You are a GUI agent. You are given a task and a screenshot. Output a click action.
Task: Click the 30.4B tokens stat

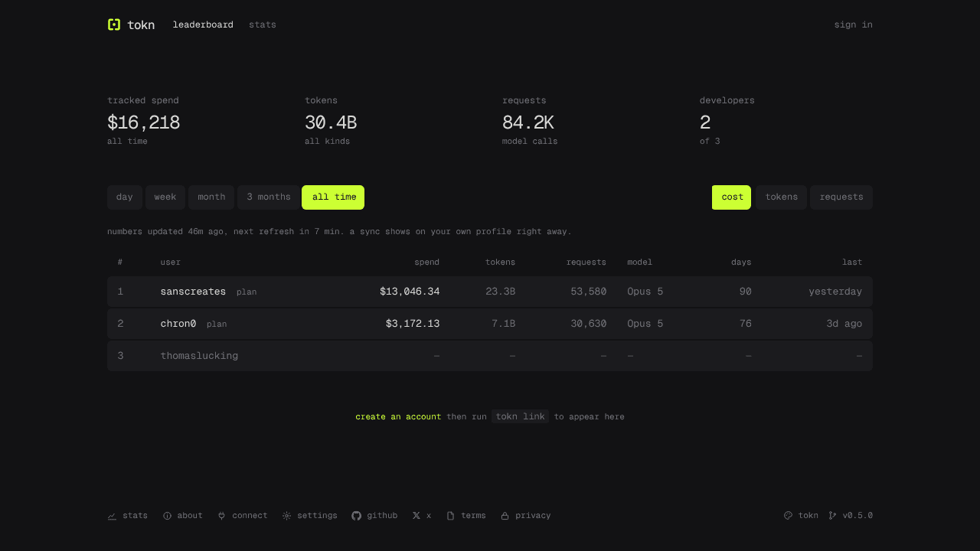(x=331, y=122)
